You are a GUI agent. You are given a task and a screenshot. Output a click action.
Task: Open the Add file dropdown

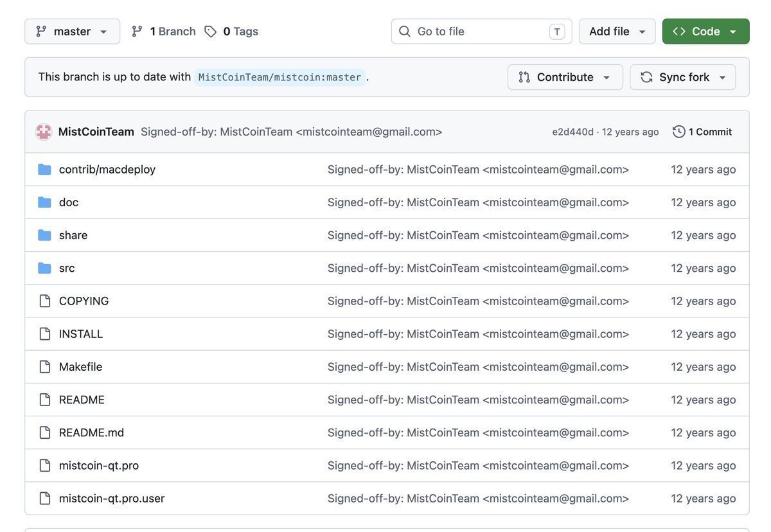[x=617, y=31]
